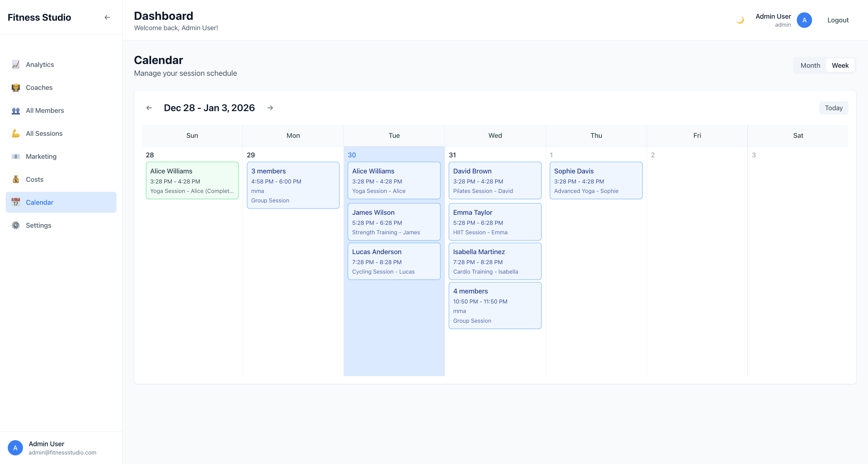The width and height of the screenshot is (868, 464).
Task: Click the Today button
Action: pyautogui.click(x=834, y=107)
